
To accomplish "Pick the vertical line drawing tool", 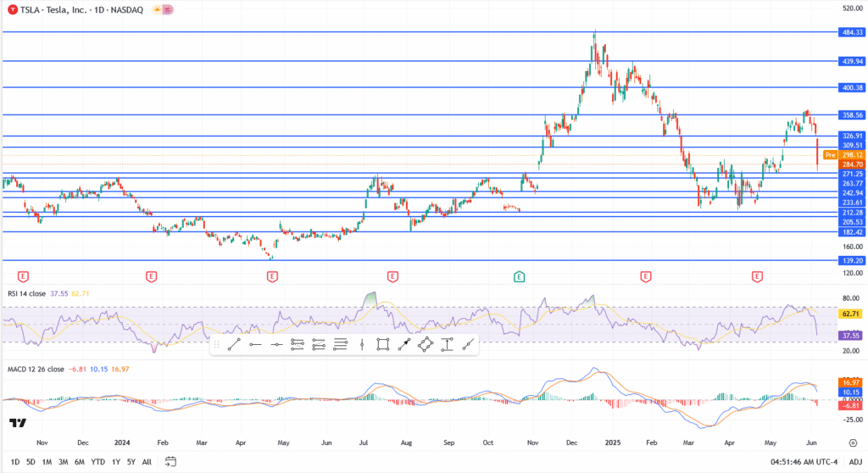I will point(362,344).
